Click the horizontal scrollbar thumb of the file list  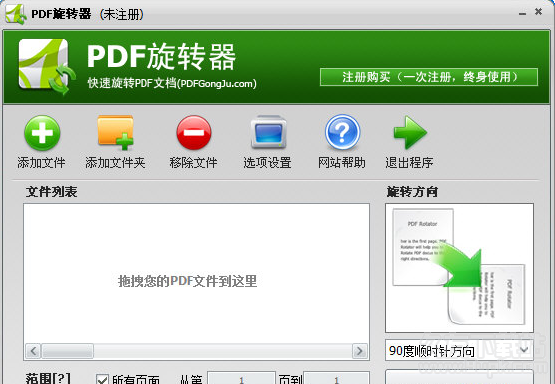67,351
